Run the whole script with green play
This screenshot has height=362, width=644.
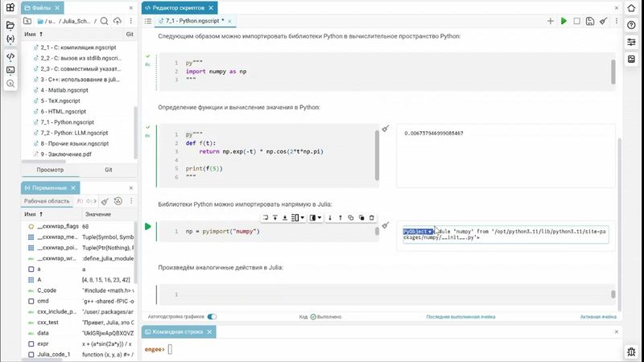(564, 21)
